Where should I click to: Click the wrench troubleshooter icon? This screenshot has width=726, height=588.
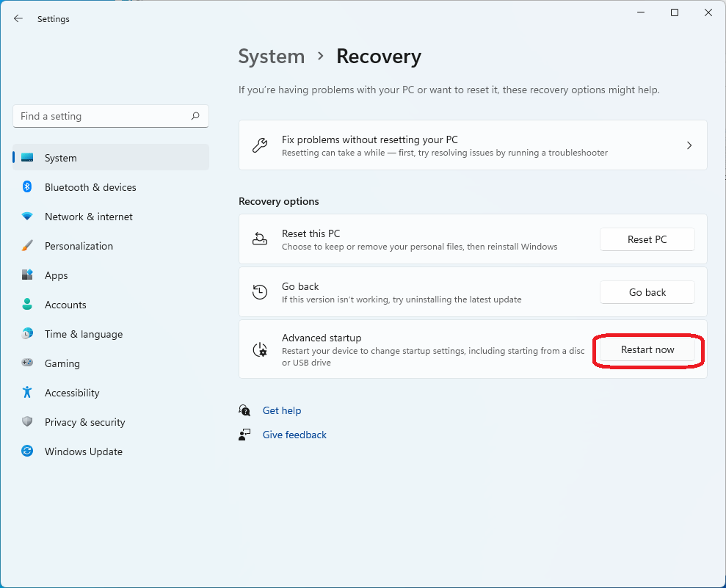tap(260, 145)
